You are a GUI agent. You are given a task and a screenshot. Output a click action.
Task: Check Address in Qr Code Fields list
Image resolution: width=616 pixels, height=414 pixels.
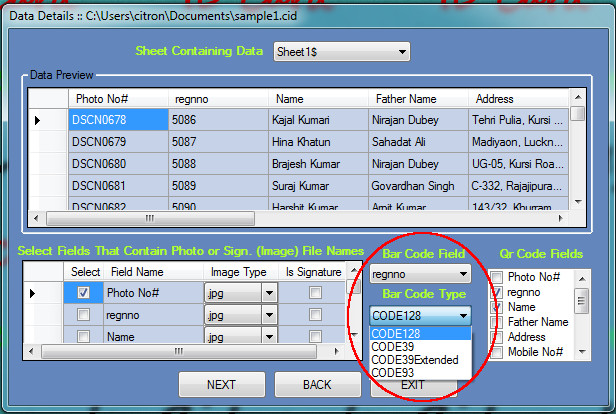click(496, 337)
